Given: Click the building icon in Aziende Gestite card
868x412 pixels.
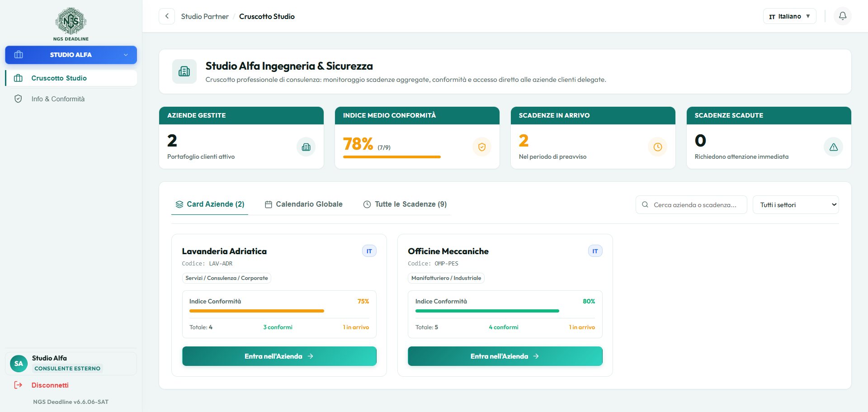Looking at the screenshot, I should click(x=306, y=147).
